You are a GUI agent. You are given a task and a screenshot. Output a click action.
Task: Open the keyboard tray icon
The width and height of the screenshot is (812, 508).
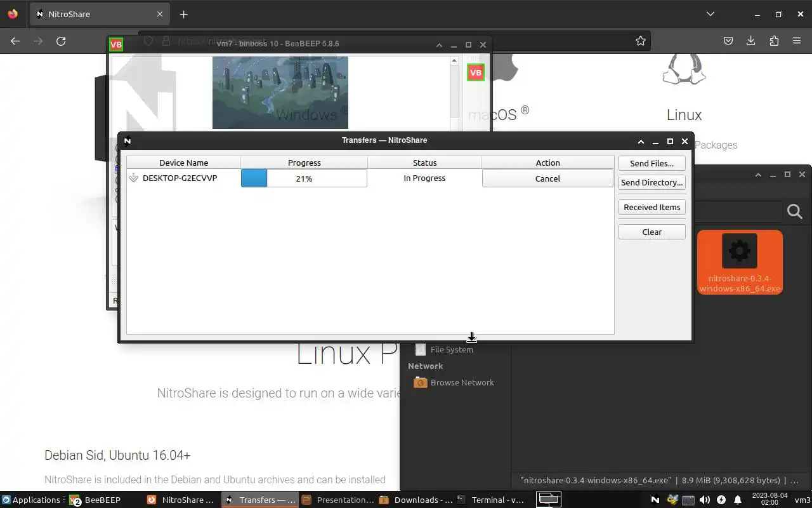tap(688, 500)
